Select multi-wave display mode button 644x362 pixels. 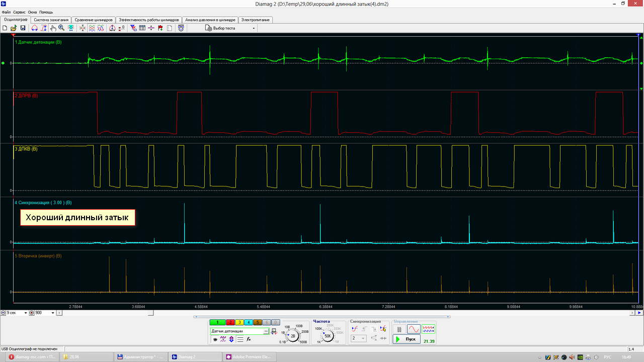tap(428, 329)
